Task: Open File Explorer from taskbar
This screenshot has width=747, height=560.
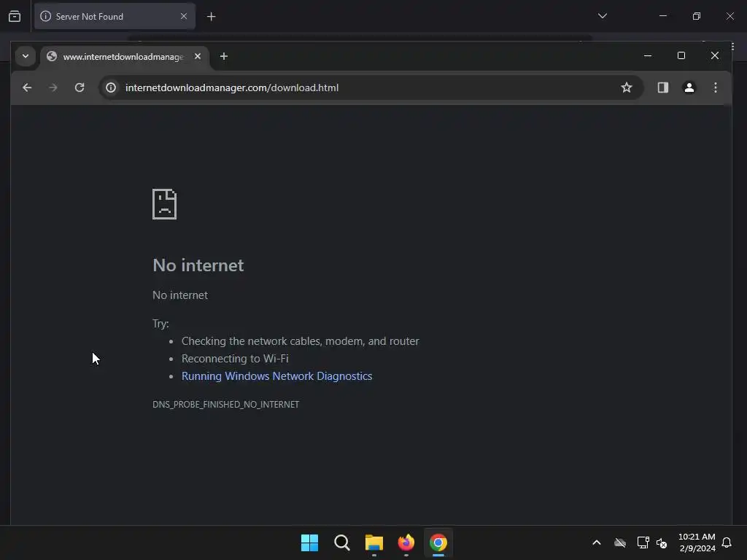Action: (374, 542)
